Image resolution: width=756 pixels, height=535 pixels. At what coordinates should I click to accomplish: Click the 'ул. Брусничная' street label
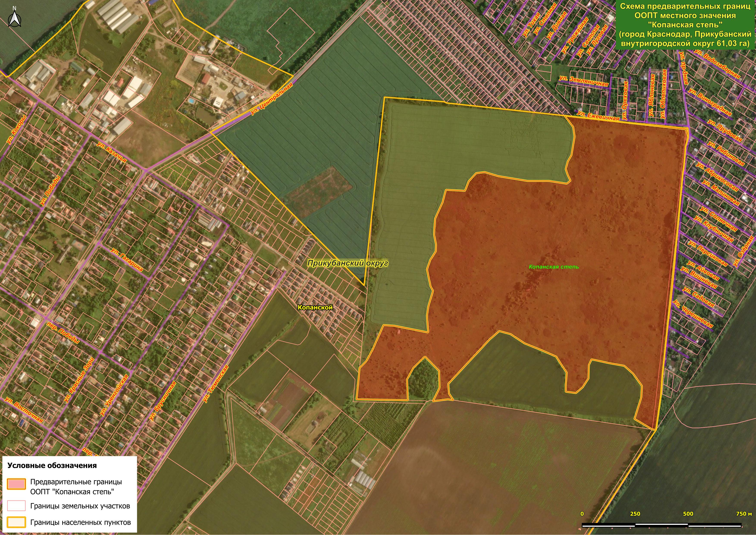(x=163, y=401)
